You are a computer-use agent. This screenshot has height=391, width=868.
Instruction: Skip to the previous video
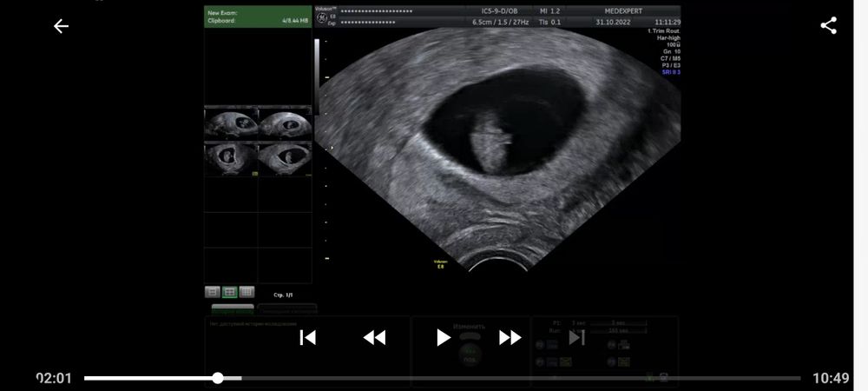[x=307, y=337]
